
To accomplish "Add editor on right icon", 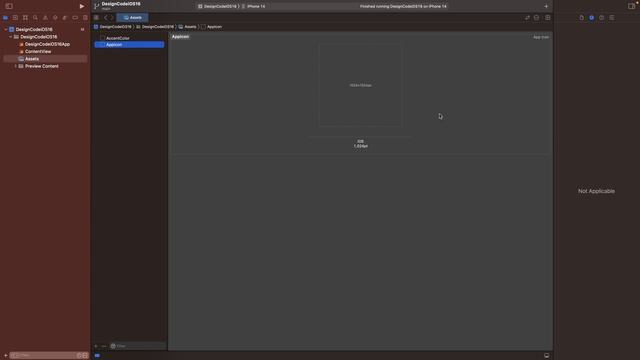I will (548, 18).
